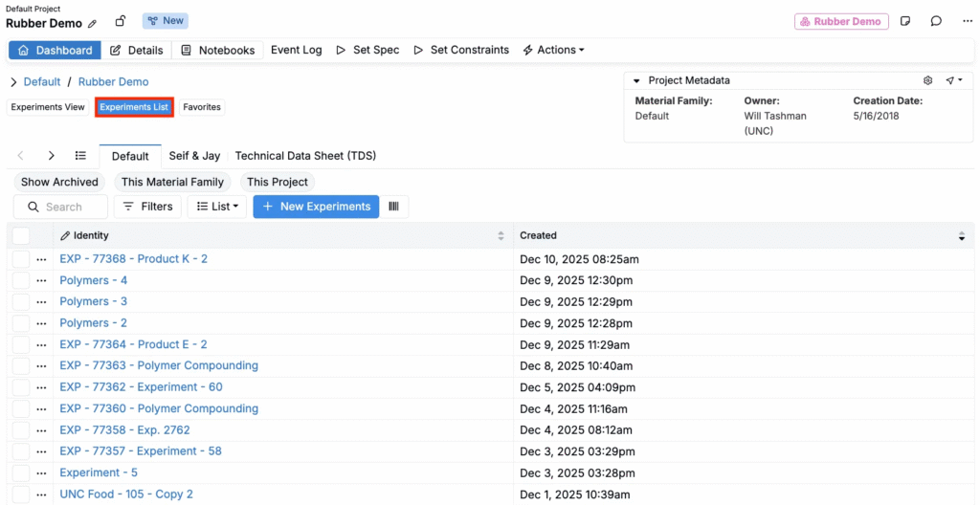Click the unlock padlock icon
Viewport: 980px width, 505px height.
pyautogui.click(x=121, y=21)
